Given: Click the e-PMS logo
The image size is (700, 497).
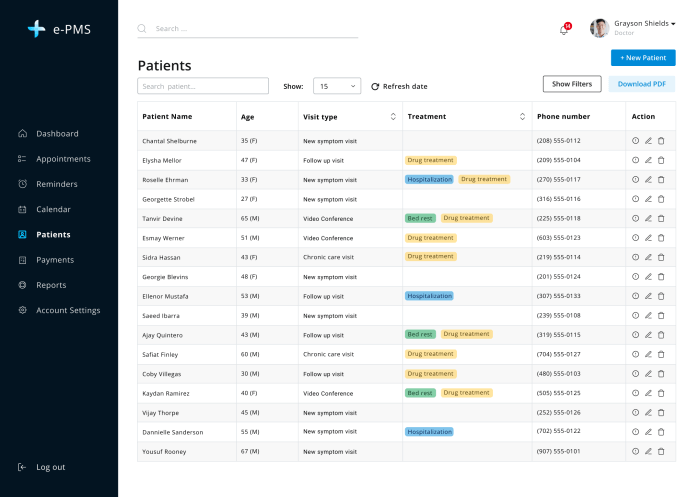Looking at the screenshot, I should click(59, 29).
